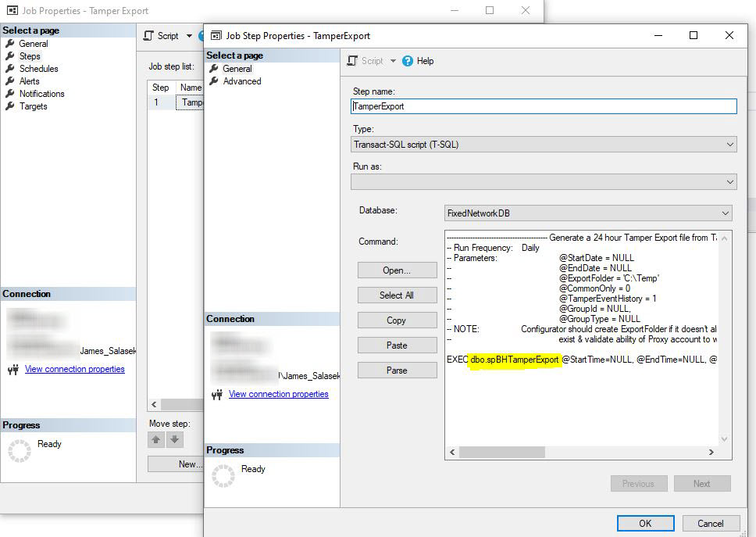756x537 pixels.
Task: Open the Run as dropdown
Action: (729, 182)
